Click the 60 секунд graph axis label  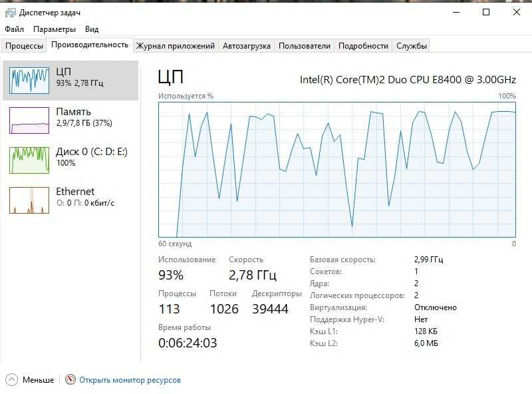click(175, 244)
